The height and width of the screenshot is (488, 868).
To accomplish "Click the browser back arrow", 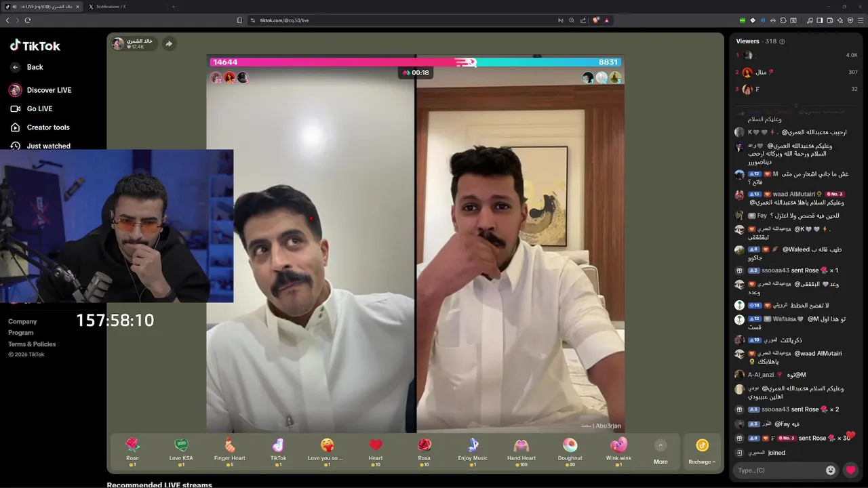I will tap(7, 20).
